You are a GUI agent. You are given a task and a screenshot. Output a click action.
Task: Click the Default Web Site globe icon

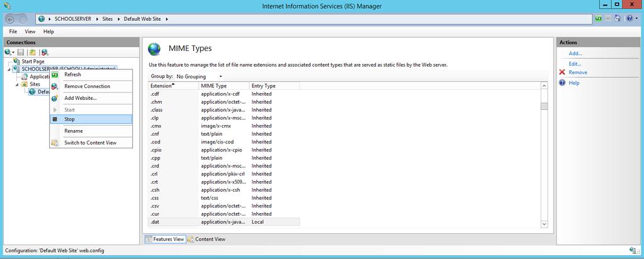click(33, 92)
